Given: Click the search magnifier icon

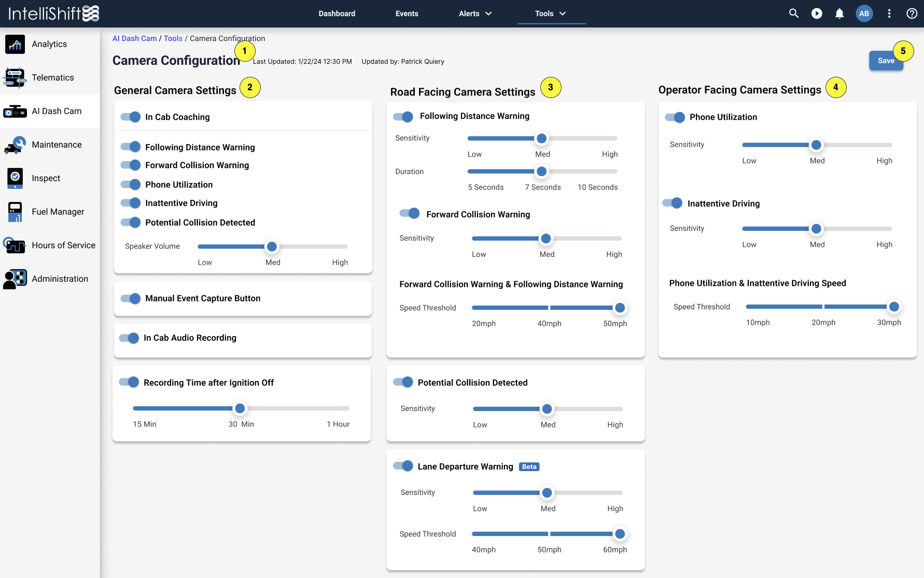Looking at the screenshot, I should tap(794, 13).
